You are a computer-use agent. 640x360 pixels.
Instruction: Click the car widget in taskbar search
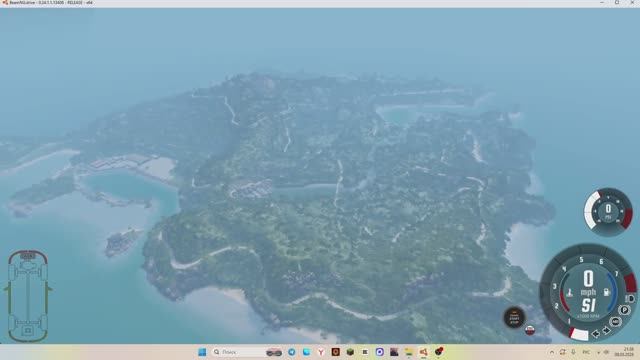click(274, 352)
